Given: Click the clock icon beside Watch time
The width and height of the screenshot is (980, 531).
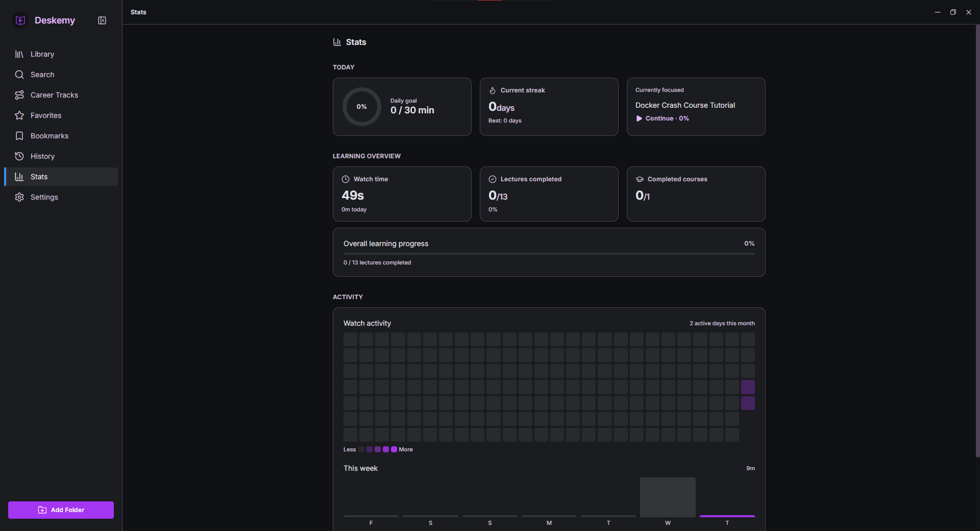Looking at the screenshot, I should tap(346, 179).
